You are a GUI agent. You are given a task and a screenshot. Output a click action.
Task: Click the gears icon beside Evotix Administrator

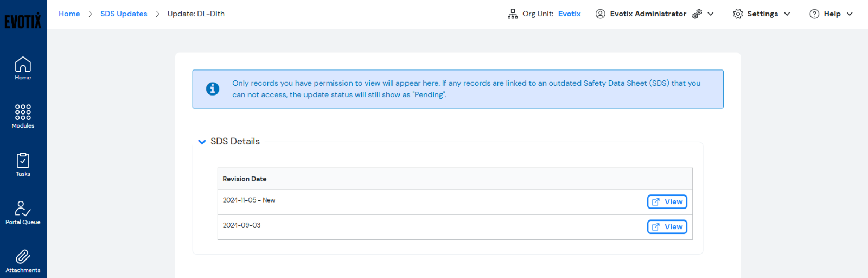(x=697, y=14)
